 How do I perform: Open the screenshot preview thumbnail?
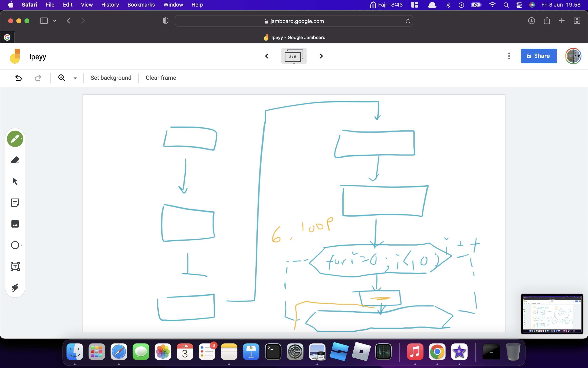(552, 314)
